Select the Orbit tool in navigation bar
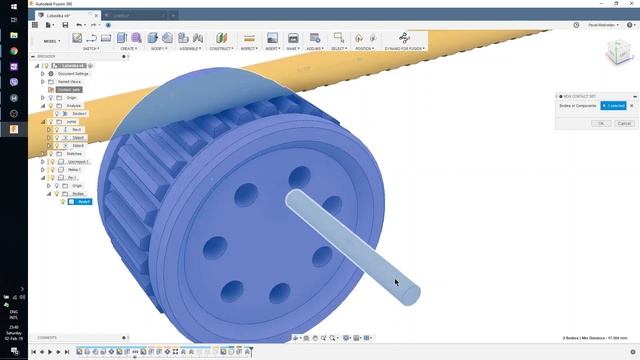Viewport: 640px width, 360px height. 296,338
